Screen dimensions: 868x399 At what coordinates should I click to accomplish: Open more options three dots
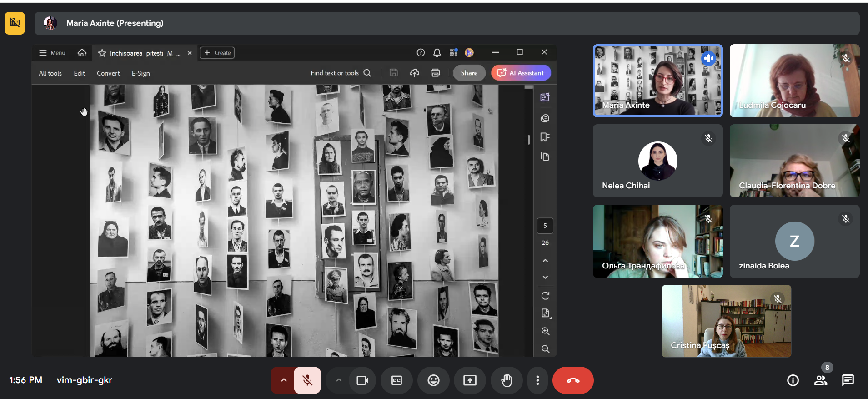(x=537, y=380)
